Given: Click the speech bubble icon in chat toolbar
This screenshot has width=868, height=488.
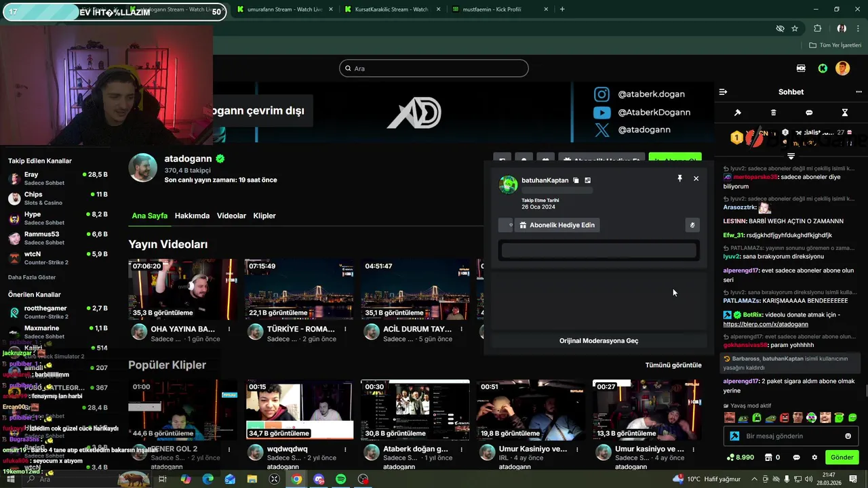Looking at the screenshot, I should [809, 113].
